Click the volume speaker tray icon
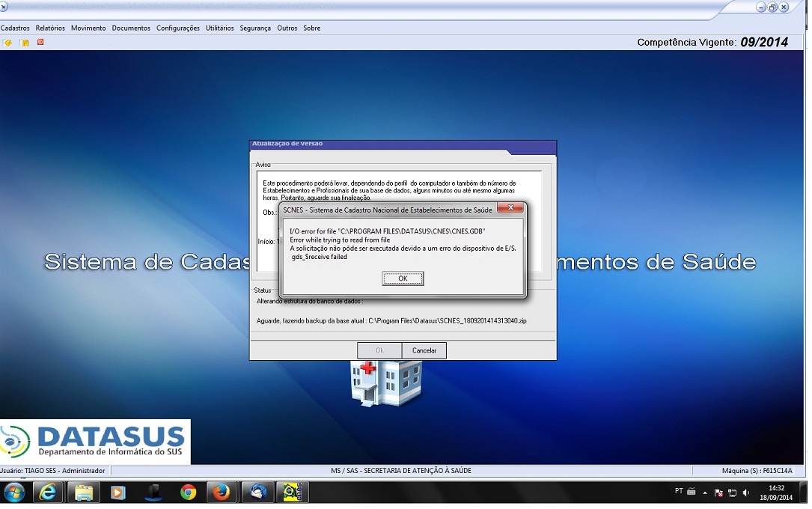This screenshot has height=509, width=812. click(745, 492)
